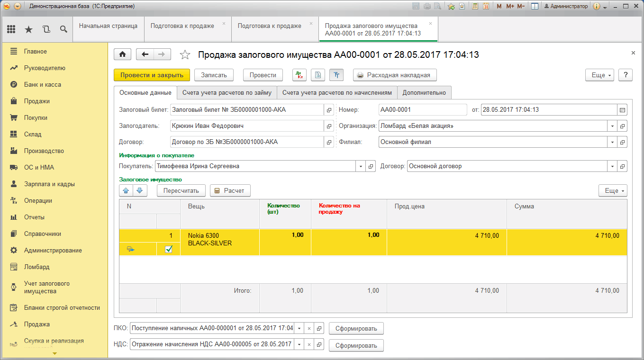Viewport: 644px width, 360px height.
Task: Clear the НДС field with the X
Action: click(308, 345)
